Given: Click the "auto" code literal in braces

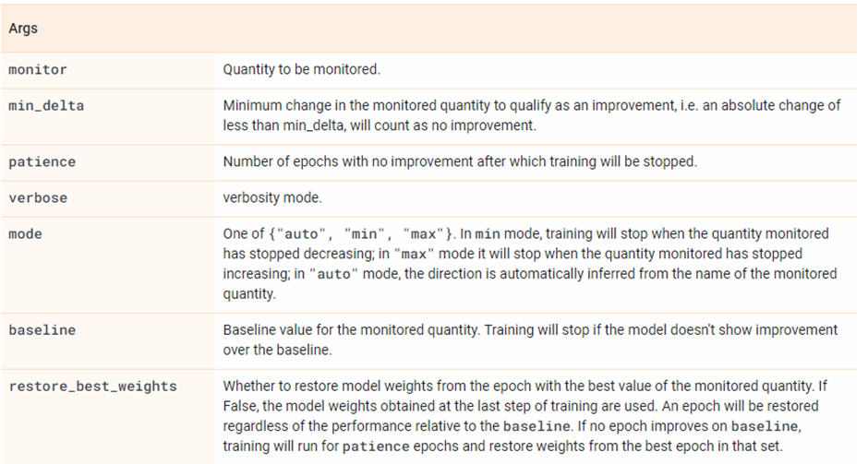Looking at the screenshot, I should pos(304,234).
